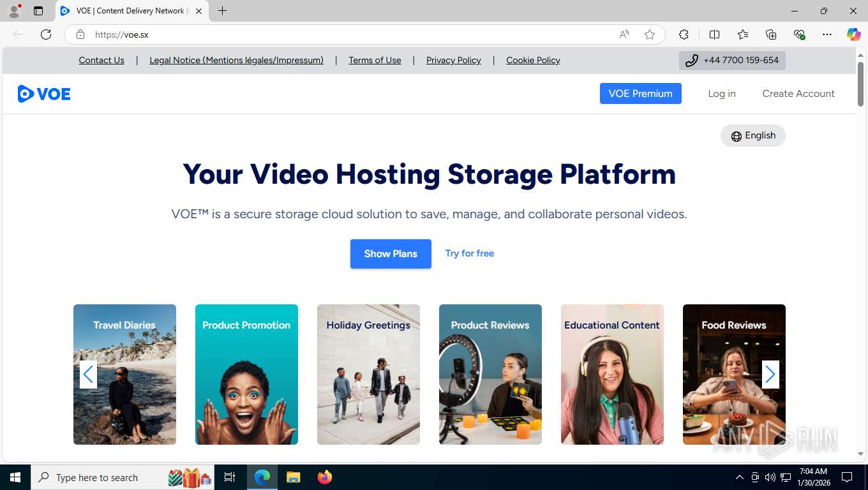Open the Travel Diaries card
The height and width of the screenshot is (490, 868).
124,375
